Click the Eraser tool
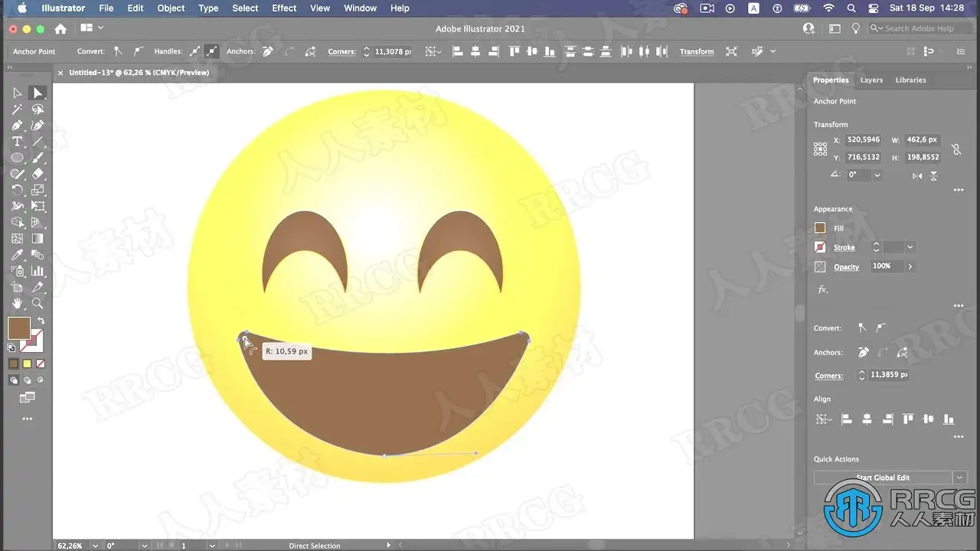 point(38,174)
